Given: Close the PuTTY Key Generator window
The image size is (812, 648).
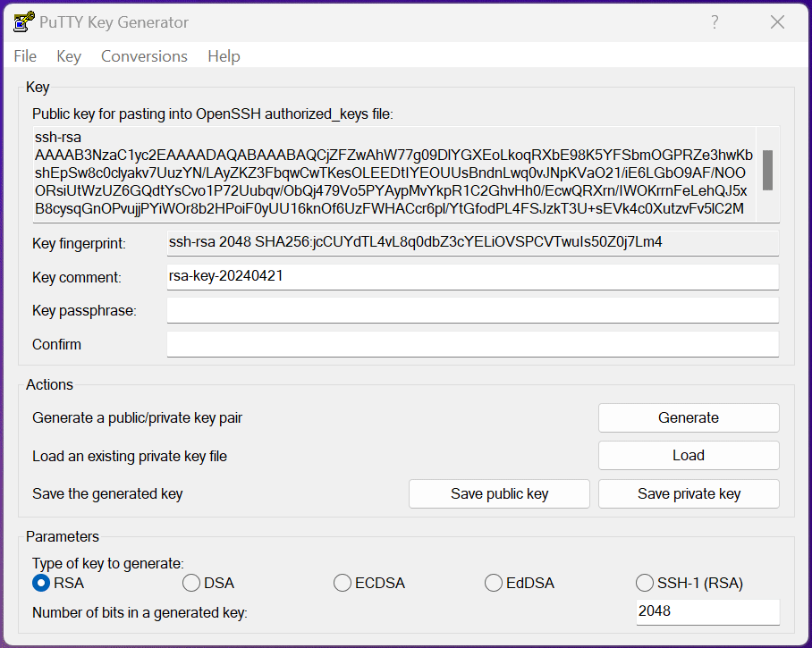Looking at the screenshot, I should [777, 22].
